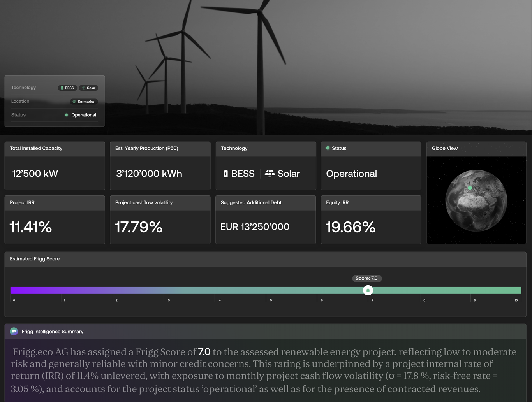
Task: Click the Project cashflow volatility 17.79% value
Action: pyautogui.click(x=138, y=227)
